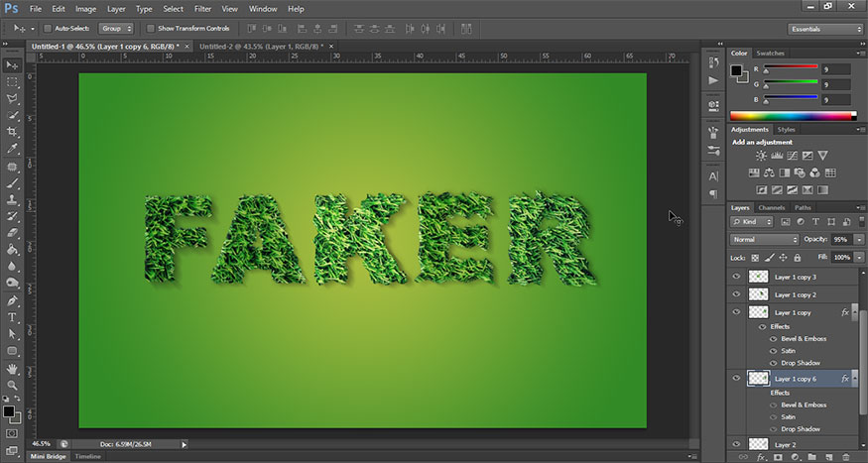Open the Auto-Select Group dropdown
Viewport: 868px width, 463px height.
point(116,28)
